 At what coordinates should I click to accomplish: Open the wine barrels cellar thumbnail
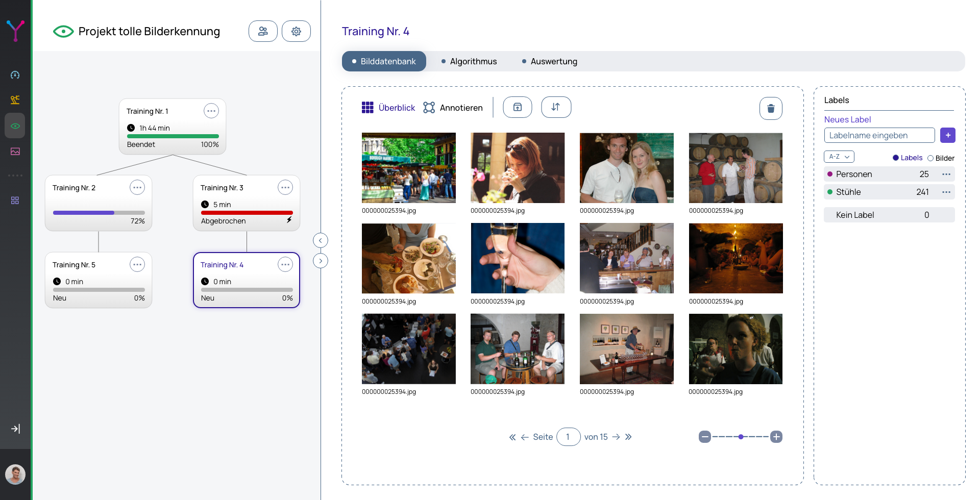point(736,168)
